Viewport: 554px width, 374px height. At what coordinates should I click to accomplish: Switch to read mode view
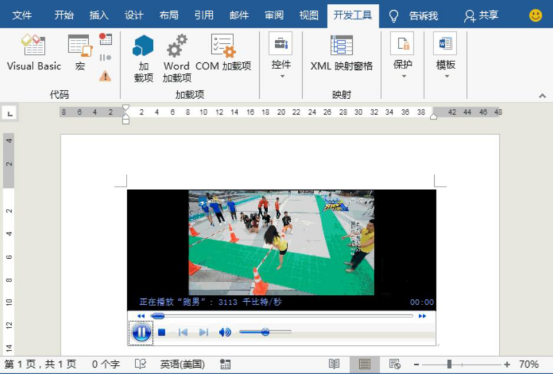pyautogui.click(x=334, y=364)
